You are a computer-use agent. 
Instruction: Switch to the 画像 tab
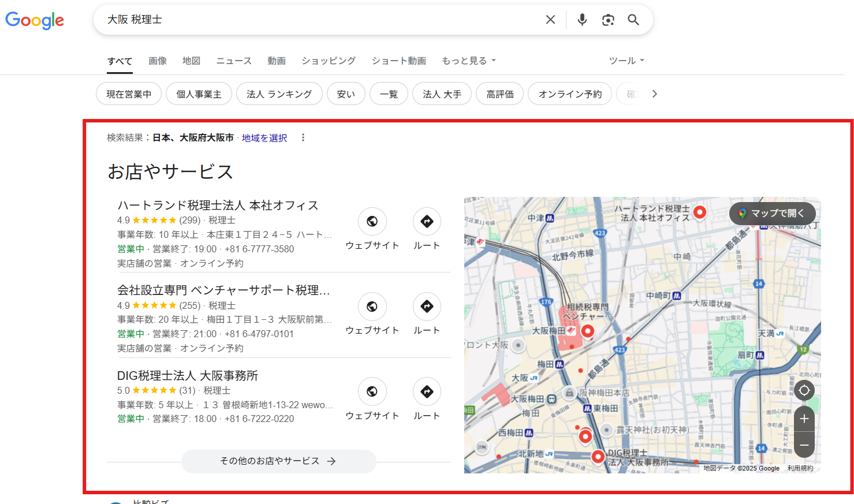158,61
